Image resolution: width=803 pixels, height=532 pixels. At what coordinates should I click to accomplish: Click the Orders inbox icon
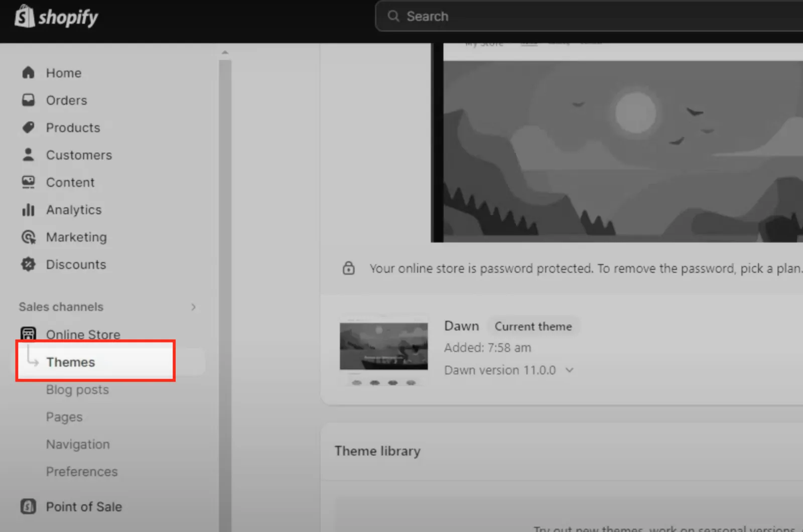28,100
